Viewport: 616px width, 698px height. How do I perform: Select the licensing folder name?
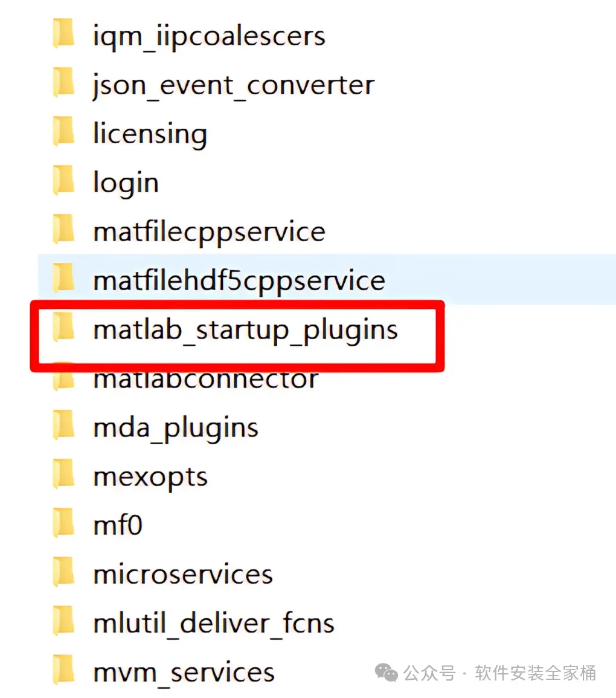click(150, 134)
